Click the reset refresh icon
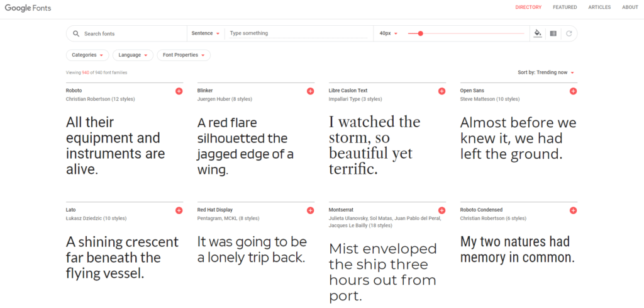This screenshot has height=308, width=644. [569, 34]
